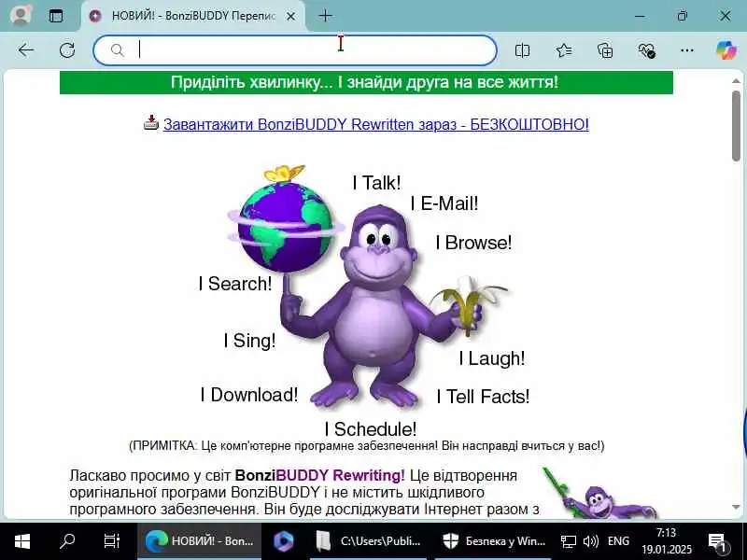
Task: Click the scrollbar up arrow
Action: click(736, 81)
